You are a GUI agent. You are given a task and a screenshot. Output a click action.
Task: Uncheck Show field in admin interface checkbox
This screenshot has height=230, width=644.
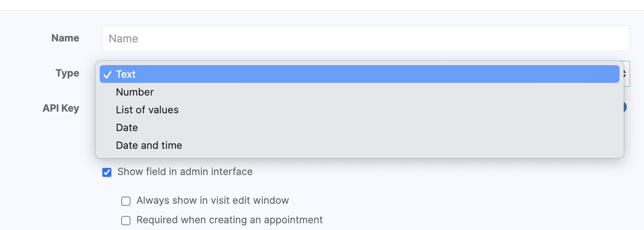point(107,172)
